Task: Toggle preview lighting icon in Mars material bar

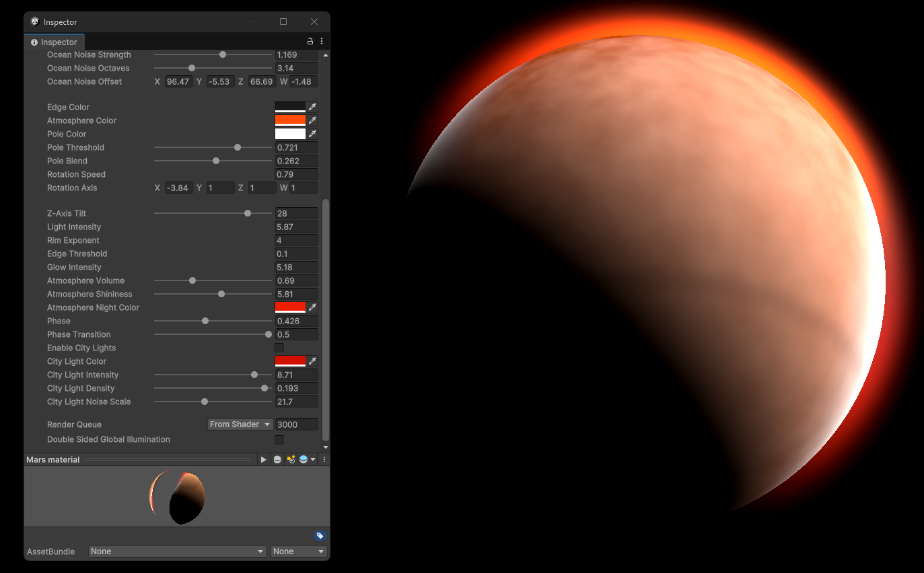Action: tap(291, 459)
